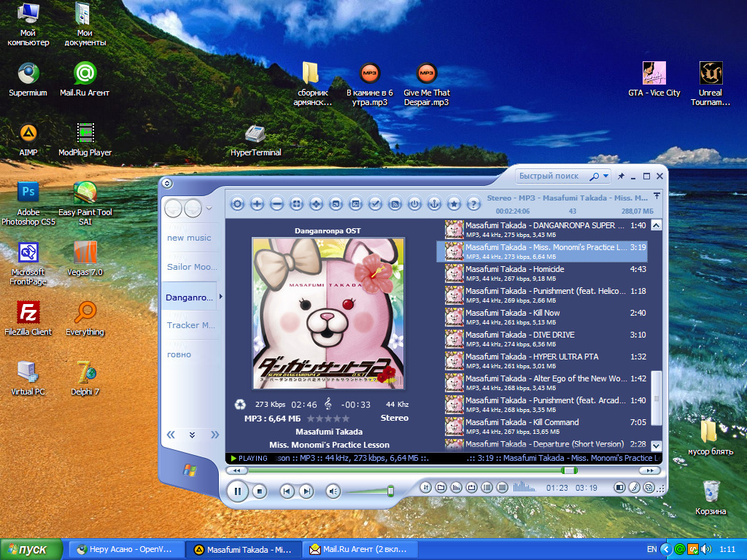Viewport: 747px width, 560px height.
Task: Click the spectrum bars icon button
Action: click(x=457, y=487)
